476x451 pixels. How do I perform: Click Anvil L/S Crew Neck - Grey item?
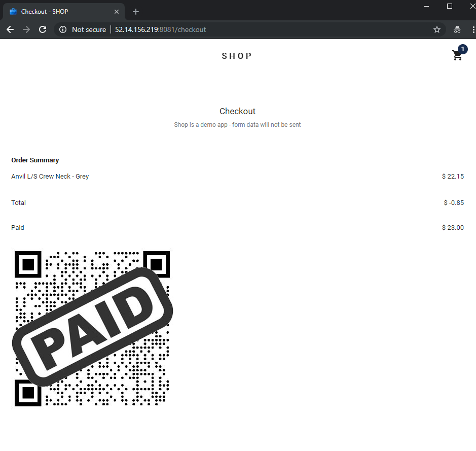click(50, 177)
